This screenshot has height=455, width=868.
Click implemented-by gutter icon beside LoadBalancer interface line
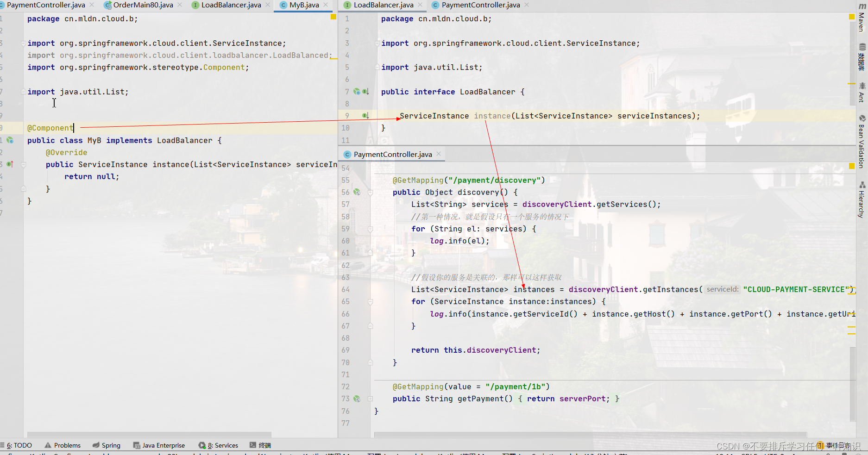click(x=365, y=92)
